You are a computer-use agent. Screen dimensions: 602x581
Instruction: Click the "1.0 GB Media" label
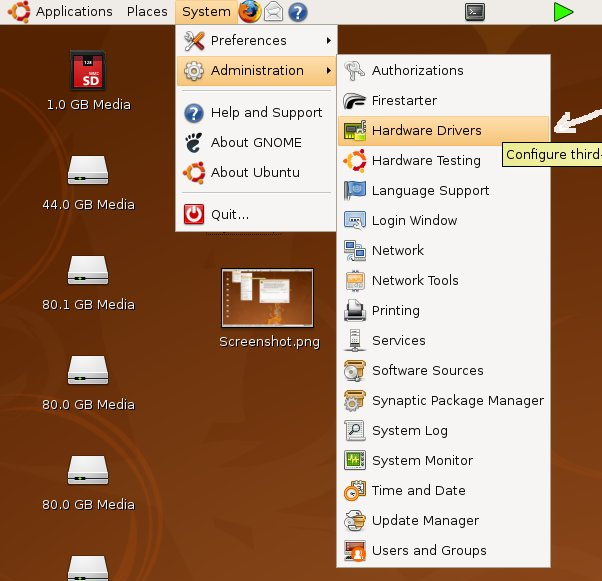pyautogui.click(x=89, y=104)
